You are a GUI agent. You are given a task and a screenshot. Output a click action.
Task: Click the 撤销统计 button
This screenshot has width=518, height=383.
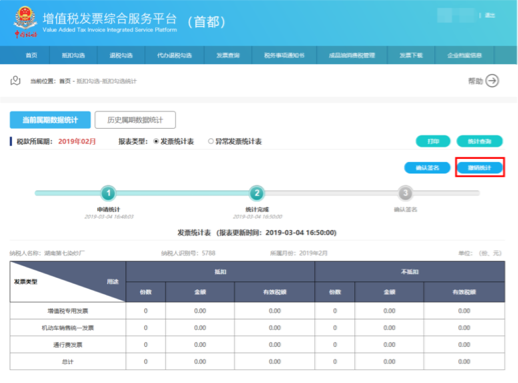pyautogui.click(x=479, y=168)
